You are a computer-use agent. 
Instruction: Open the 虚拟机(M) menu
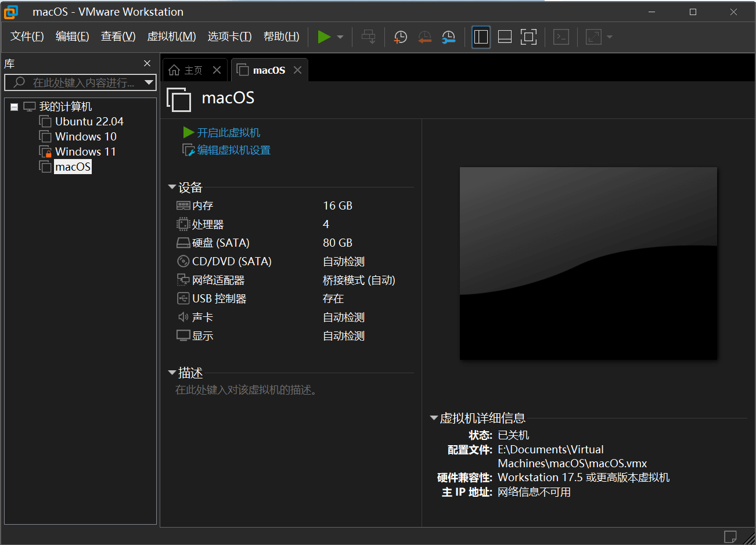[x=171, y=37]
